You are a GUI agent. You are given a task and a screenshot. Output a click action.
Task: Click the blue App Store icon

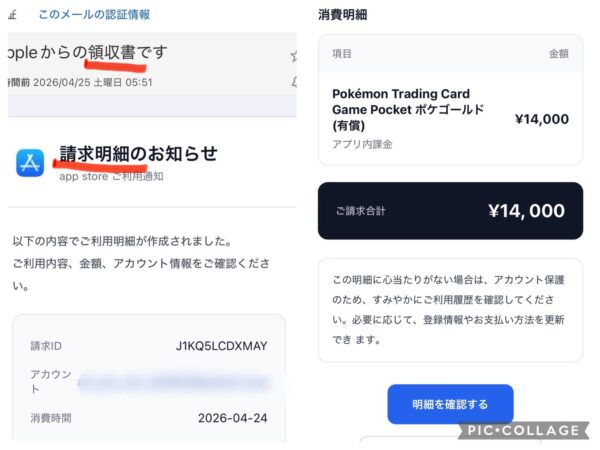(x=30, y=163)
